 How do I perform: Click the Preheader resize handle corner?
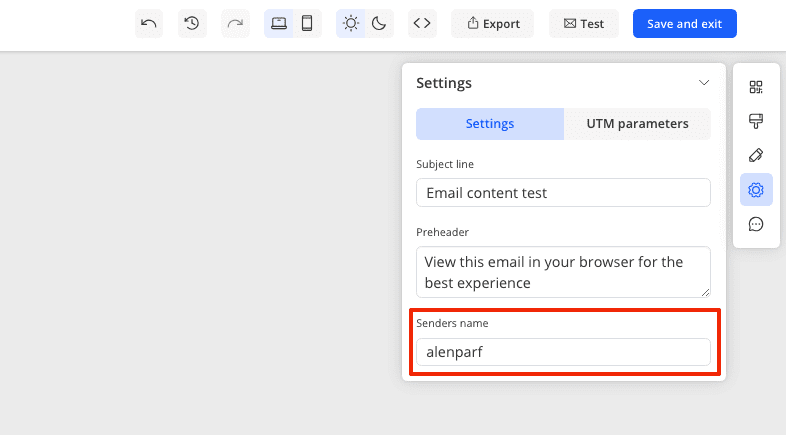click(705, 293)
